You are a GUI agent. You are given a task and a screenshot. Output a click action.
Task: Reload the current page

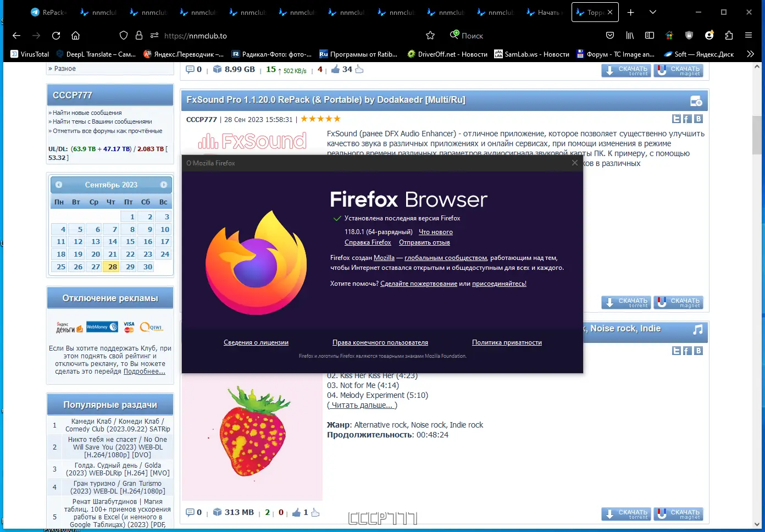click(x=56, y=36)
